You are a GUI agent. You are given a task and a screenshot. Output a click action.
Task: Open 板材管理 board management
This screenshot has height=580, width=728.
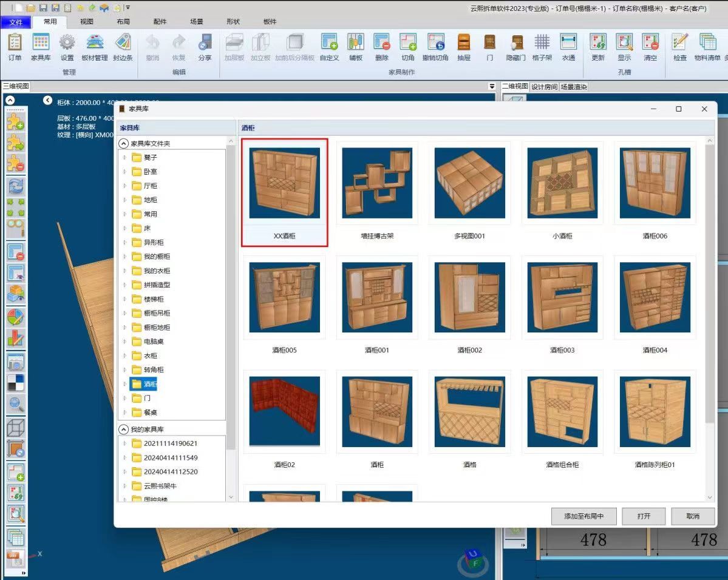click(x=94, y=47)
